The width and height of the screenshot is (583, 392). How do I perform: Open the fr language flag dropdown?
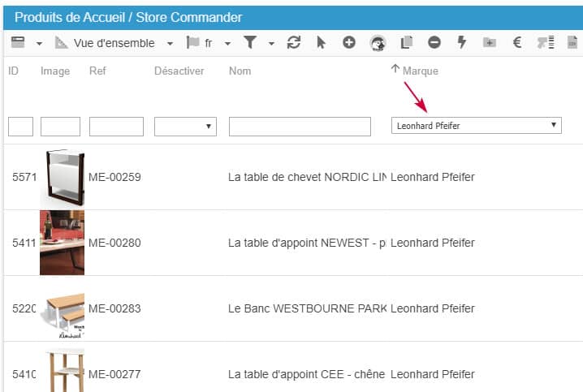click(209, 43)
